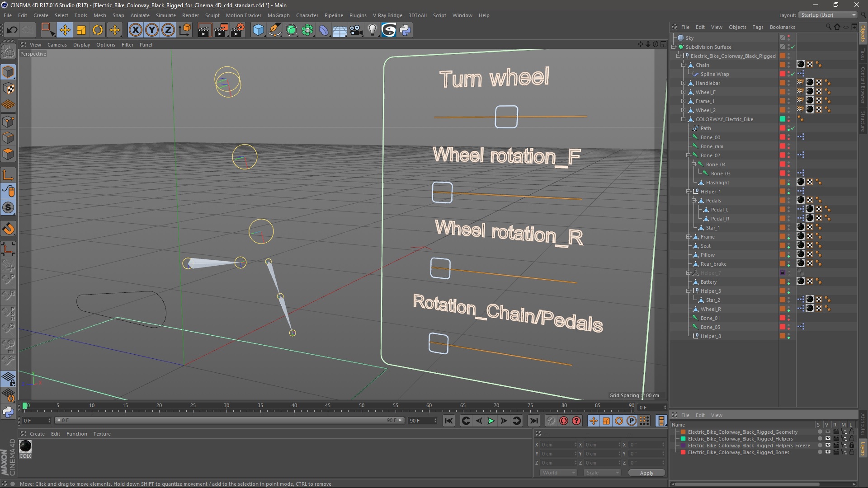Collapse the Subdivision Surface object
Viewport: 868px width, 488px height.
(x=674, y=47)
